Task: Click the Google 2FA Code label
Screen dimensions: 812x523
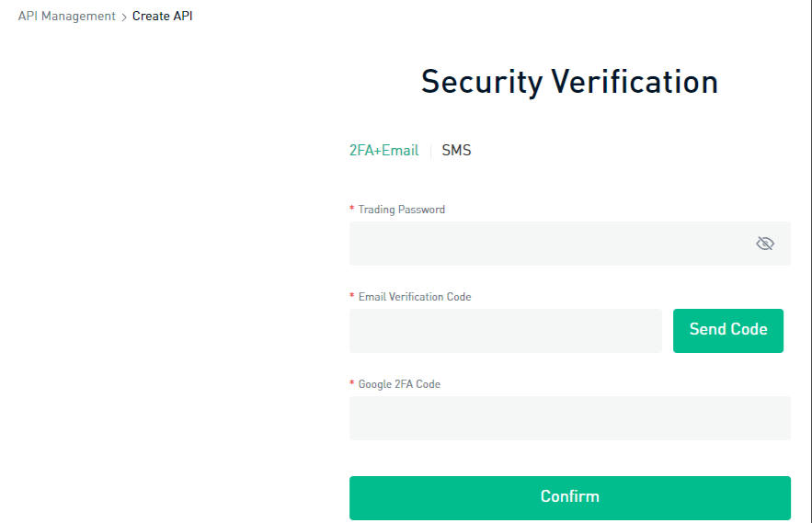Action: (x=399, y=384)
